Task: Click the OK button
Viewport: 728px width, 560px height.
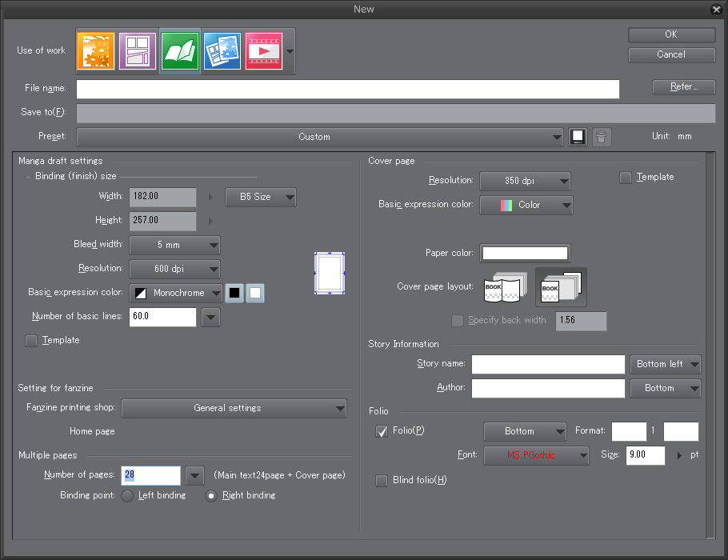Action: [x=671, y=34]
